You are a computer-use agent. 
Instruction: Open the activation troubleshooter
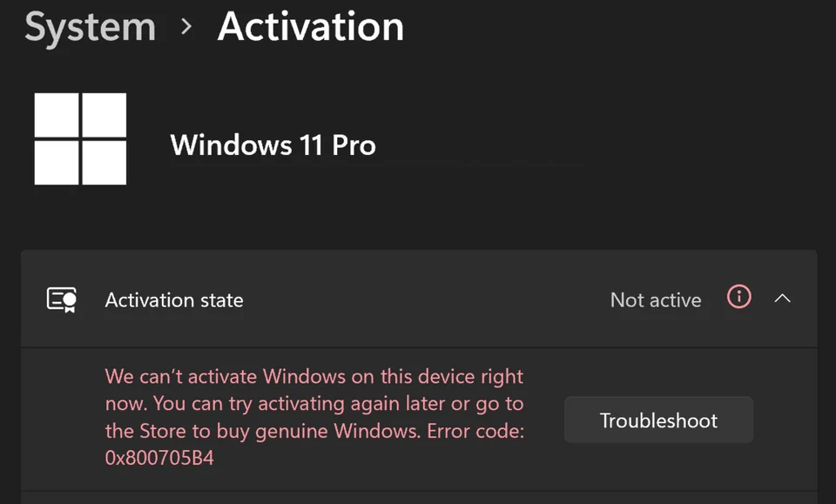point(657,420)
